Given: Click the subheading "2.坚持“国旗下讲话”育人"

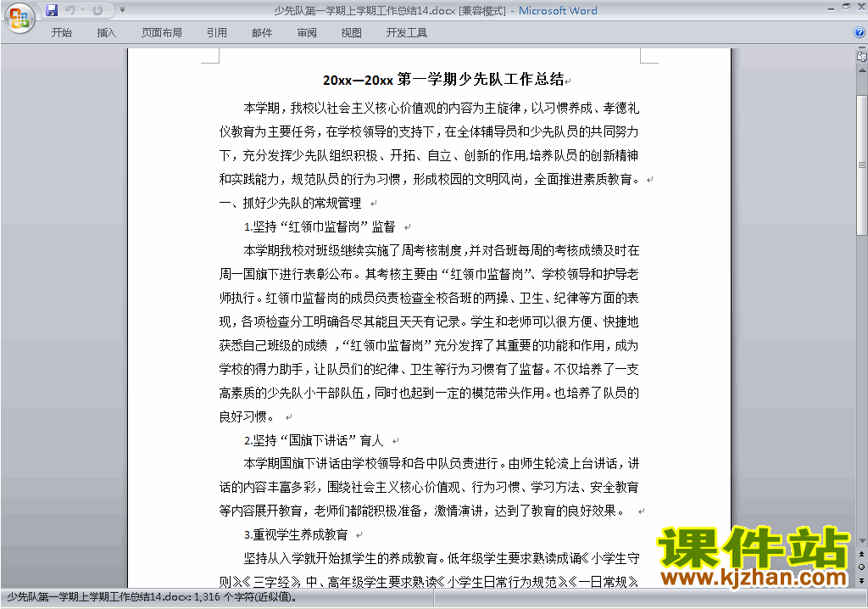Looking at the screenshot, I should [314, 440].
